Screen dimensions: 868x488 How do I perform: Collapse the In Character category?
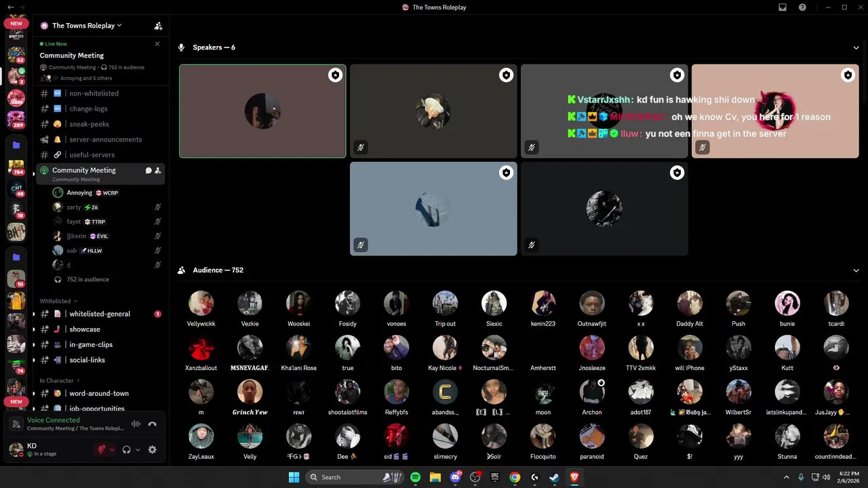coord(60,381)
